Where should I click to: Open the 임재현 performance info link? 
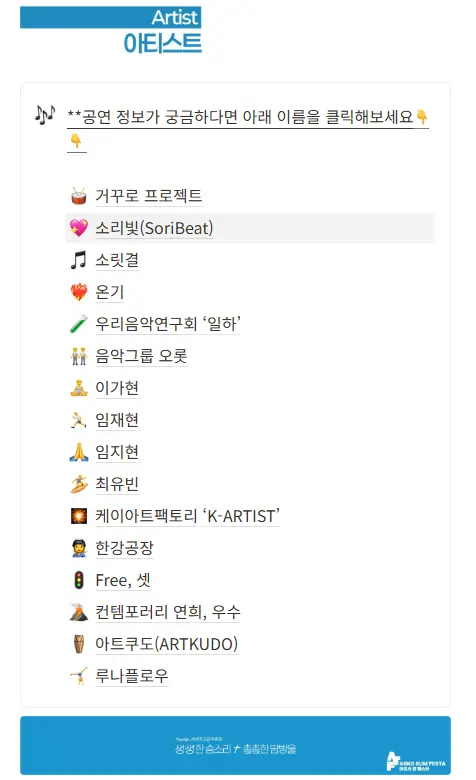tap(117, 420)
